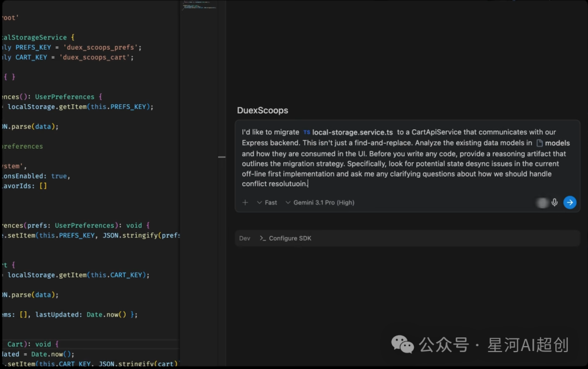Click the DuexScoops conversation title
This screenshot has height=369, width=588.
coord(262,110)
